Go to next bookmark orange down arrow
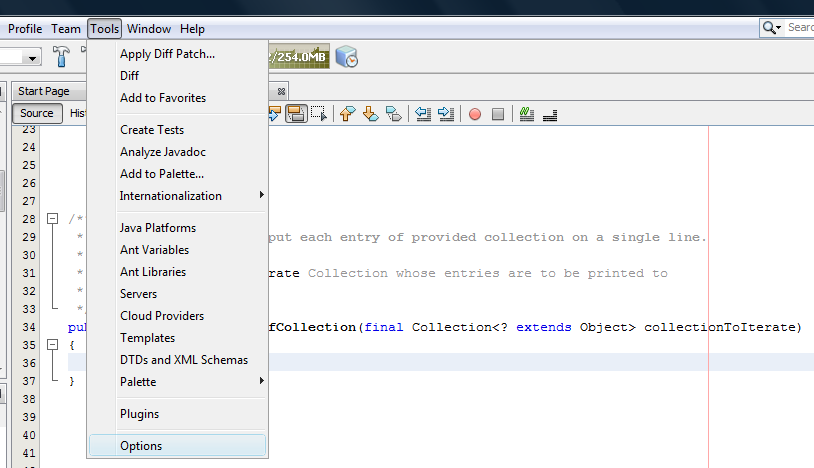This screenshot has width=814, height=468. (x=370, y=114)
